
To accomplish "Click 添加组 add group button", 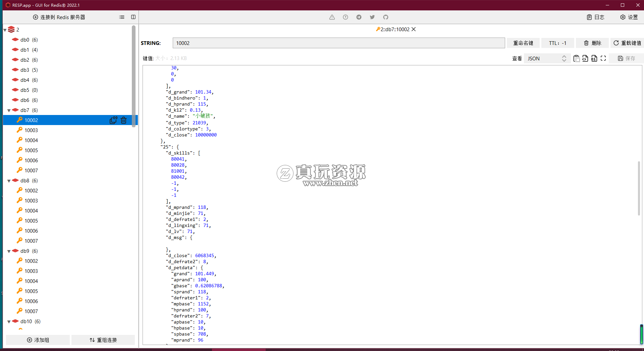I will click(x=38, y=340).
